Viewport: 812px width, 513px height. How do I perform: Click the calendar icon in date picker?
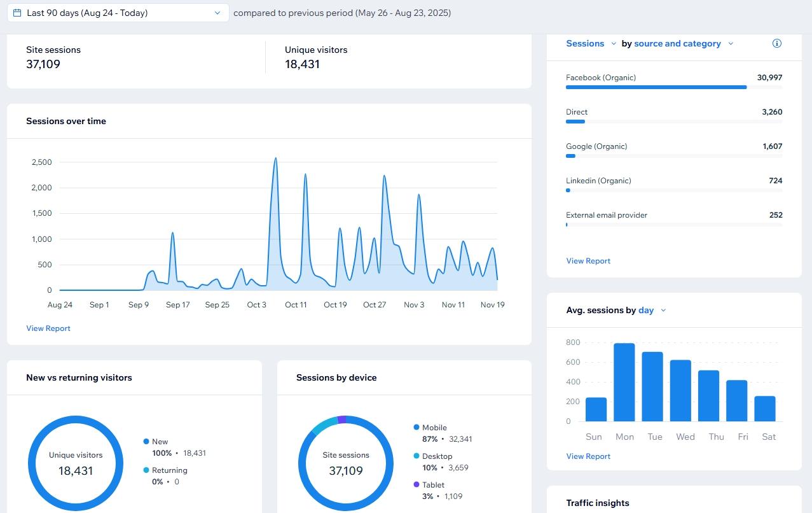pos(17,13)
